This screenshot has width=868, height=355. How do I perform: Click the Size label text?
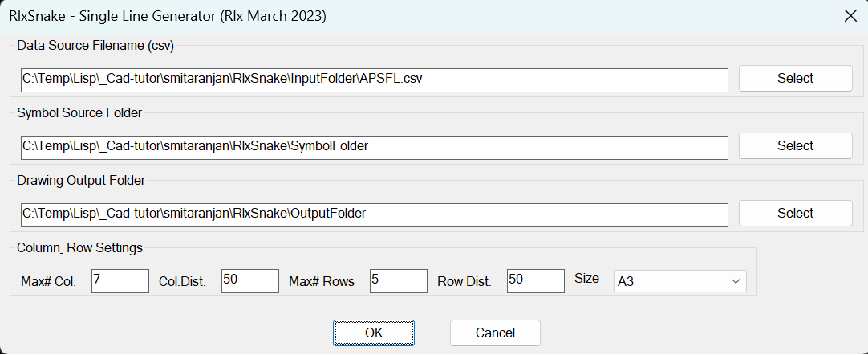(x=586, y=279)
